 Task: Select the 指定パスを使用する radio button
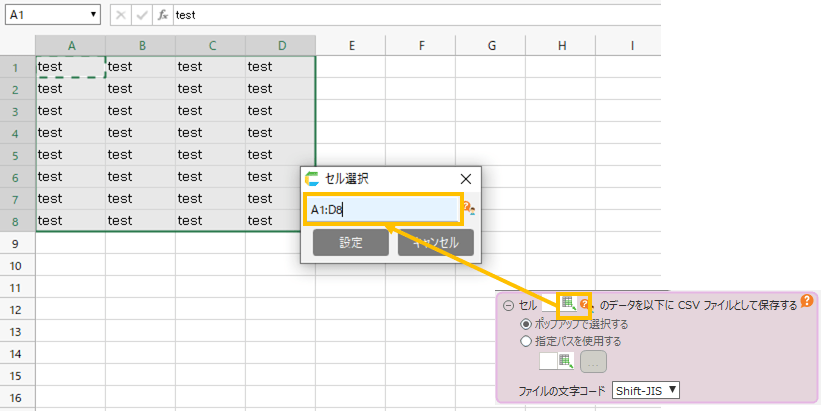point(526,341)
